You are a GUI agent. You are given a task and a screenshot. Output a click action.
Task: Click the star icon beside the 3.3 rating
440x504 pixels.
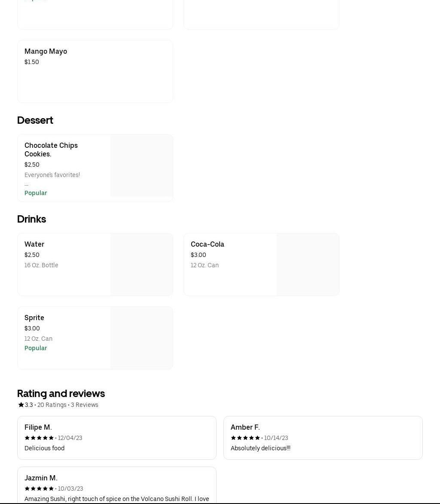(21, 405)
